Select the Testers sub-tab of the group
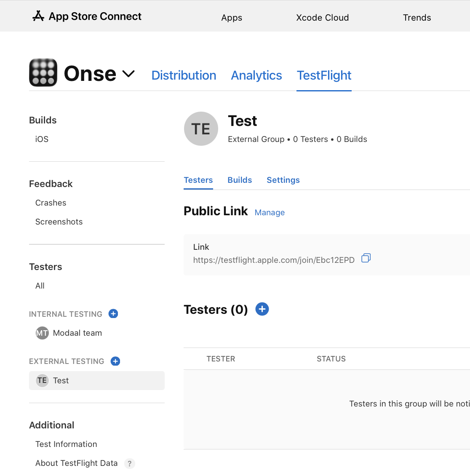Screen dimensions: 470x476 pyautogui.click(x=198, y=180)
